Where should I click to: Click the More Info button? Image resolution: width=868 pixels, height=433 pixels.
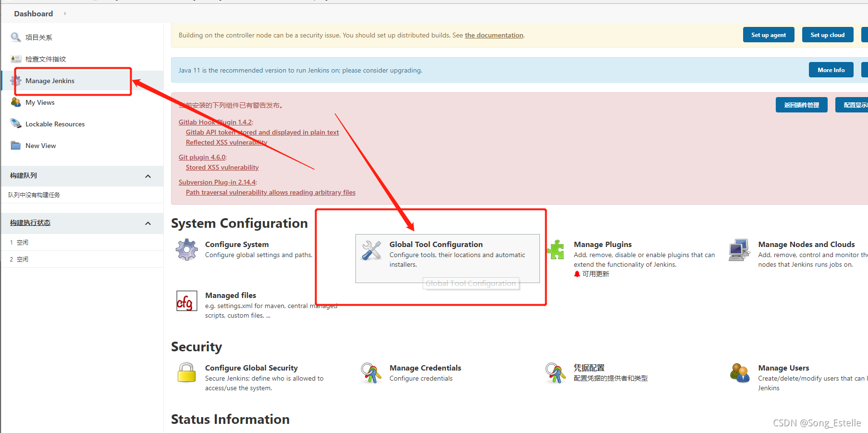831,70
